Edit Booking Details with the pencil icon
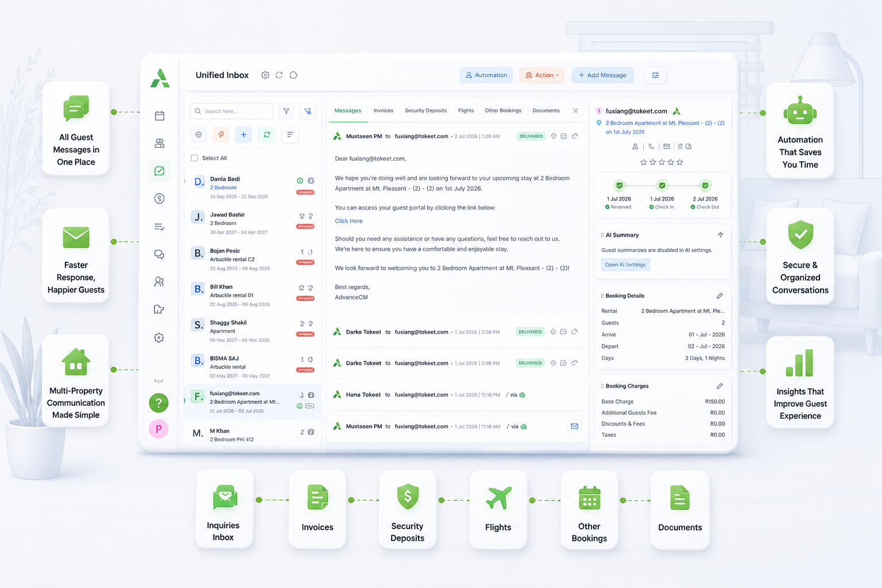The height and width of the screenshot is (588, 882). coord(719,296)
